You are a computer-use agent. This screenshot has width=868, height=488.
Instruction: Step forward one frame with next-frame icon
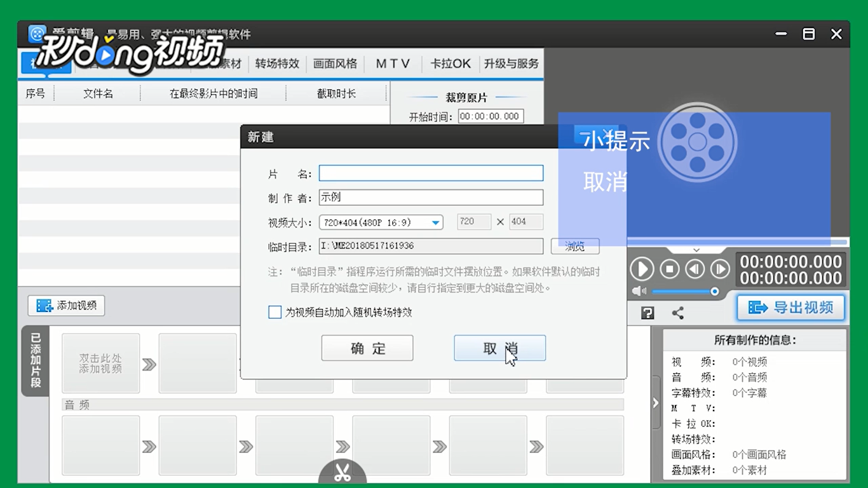click(x=720, y=269)
